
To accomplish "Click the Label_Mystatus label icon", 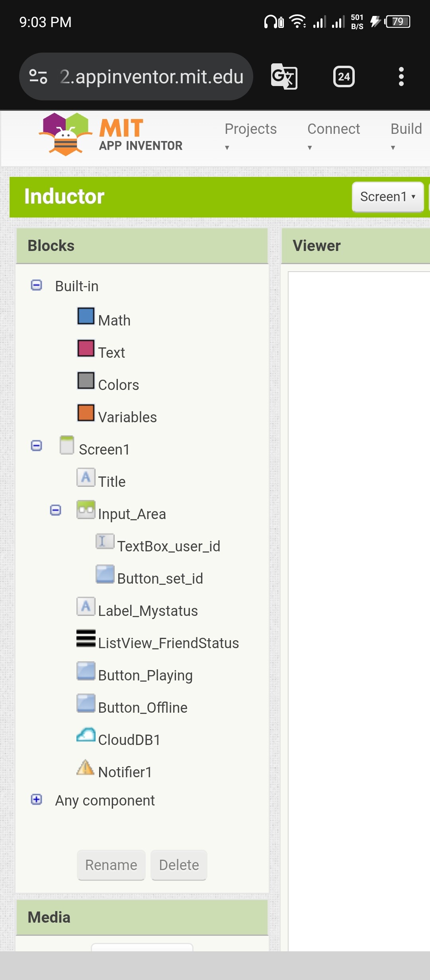I will [x=86, y=606].
